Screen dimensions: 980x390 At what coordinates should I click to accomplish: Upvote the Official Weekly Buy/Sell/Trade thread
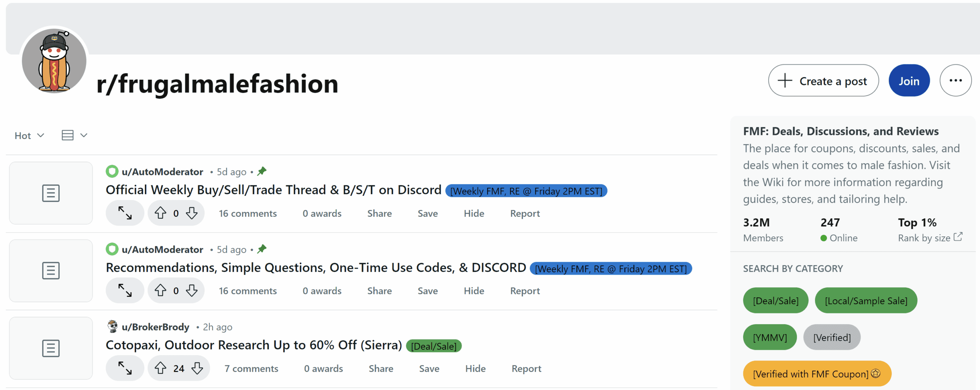tap(160, 213)
